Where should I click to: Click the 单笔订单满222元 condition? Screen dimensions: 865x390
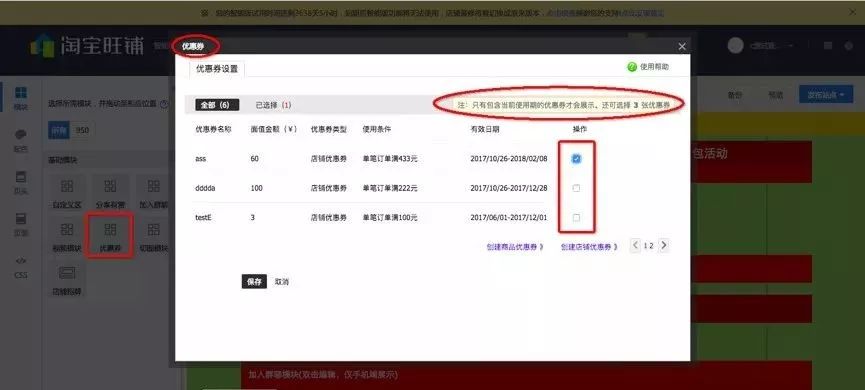[x=389, y=188]
